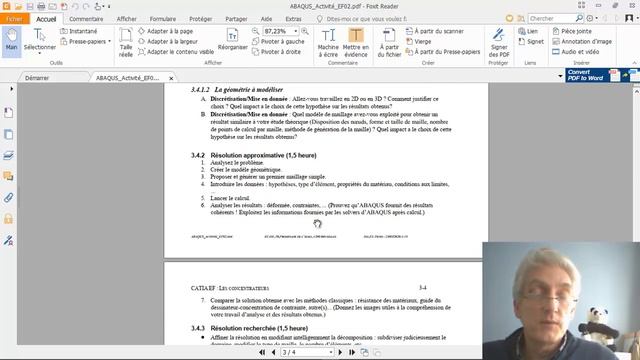Open the Extras ribbon tab
Screen dimensions: 640x360
pos(293,19)
